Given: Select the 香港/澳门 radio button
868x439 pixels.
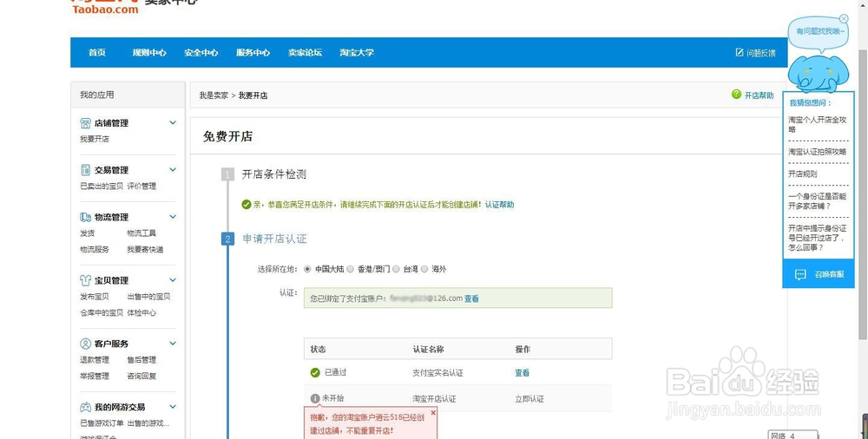Looking at the screenshot, I should (351, 269).
